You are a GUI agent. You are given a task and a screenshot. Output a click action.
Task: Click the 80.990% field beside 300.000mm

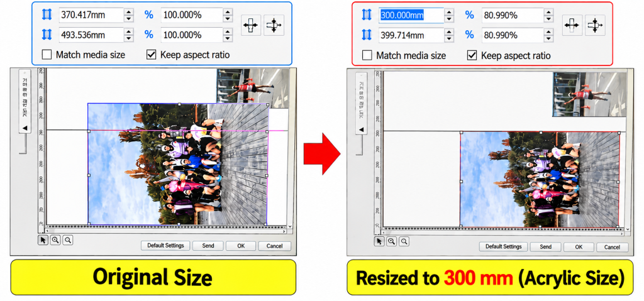(x=513, y=15)
